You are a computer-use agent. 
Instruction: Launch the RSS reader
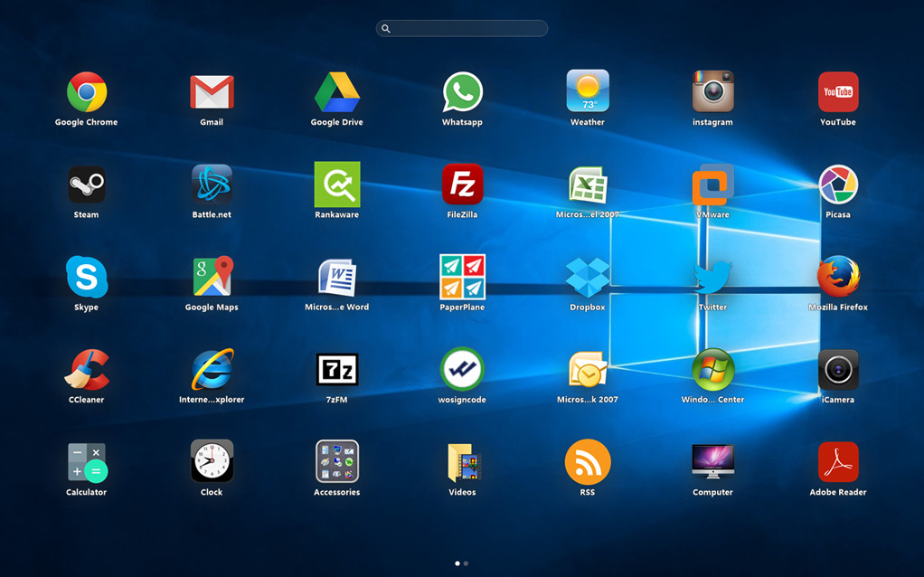click(x=588, y=461)
